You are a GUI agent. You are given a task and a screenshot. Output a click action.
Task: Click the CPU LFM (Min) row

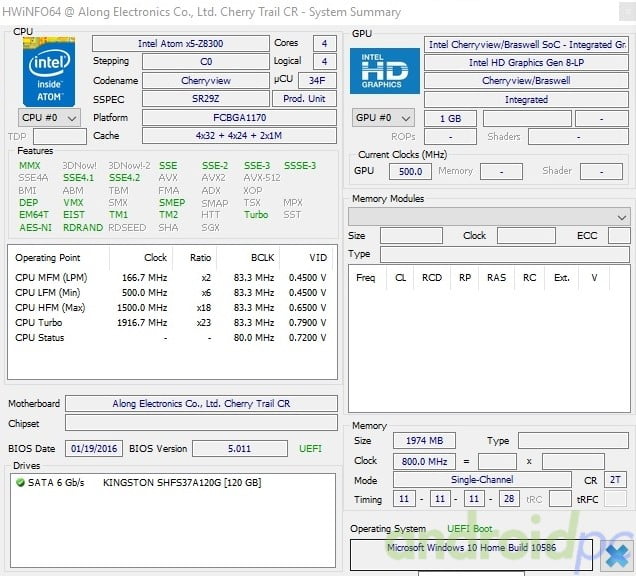(x=171, y=293)
